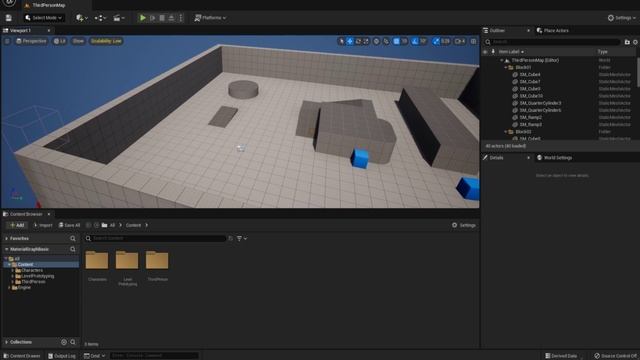Open the quick add content dropdown
This screenshot has width=640, height=360.
point(82,18)
